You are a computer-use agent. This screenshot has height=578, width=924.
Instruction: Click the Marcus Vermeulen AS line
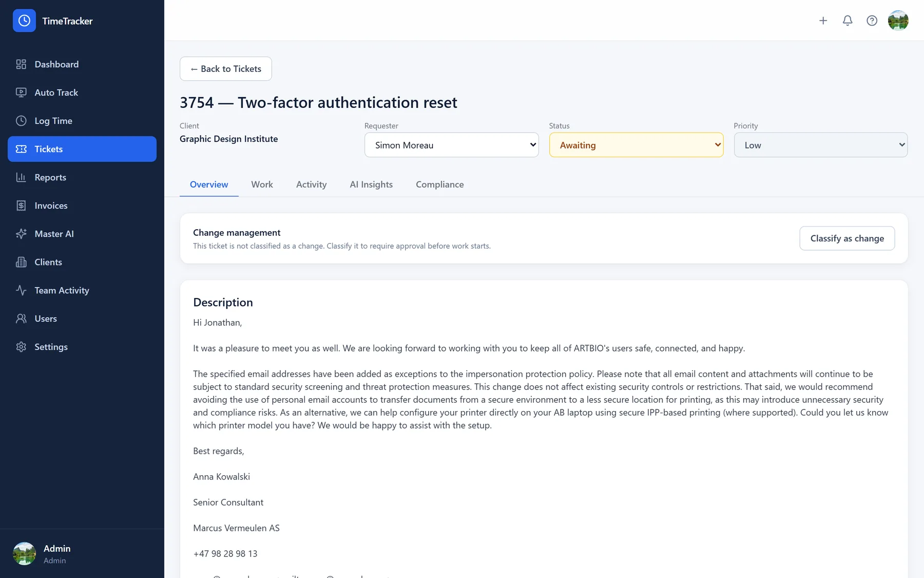coord(236,528)
